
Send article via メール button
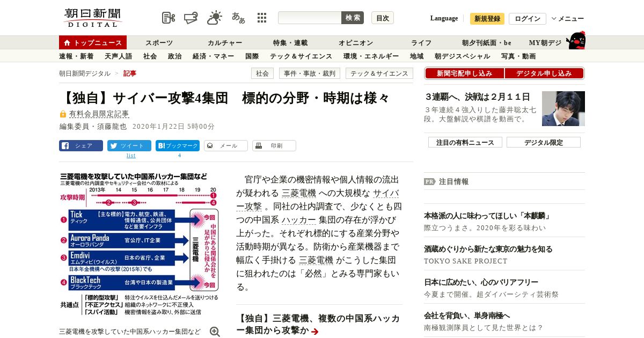tap(226, 145)
